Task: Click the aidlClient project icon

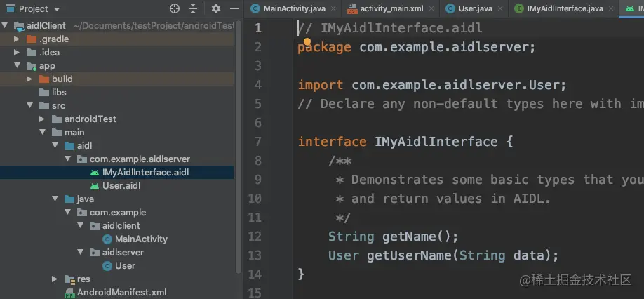Action: pos(19,26)
